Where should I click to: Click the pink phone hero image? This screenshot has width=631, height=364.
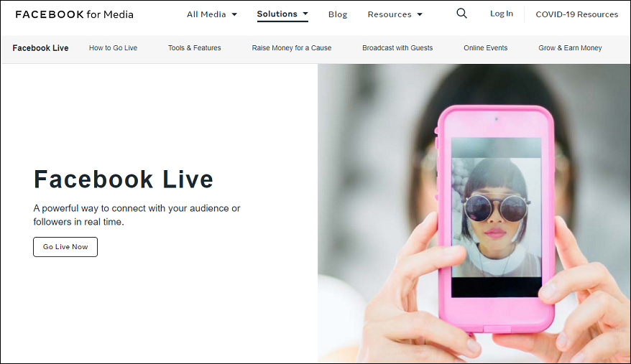click(x=474, y=213)
